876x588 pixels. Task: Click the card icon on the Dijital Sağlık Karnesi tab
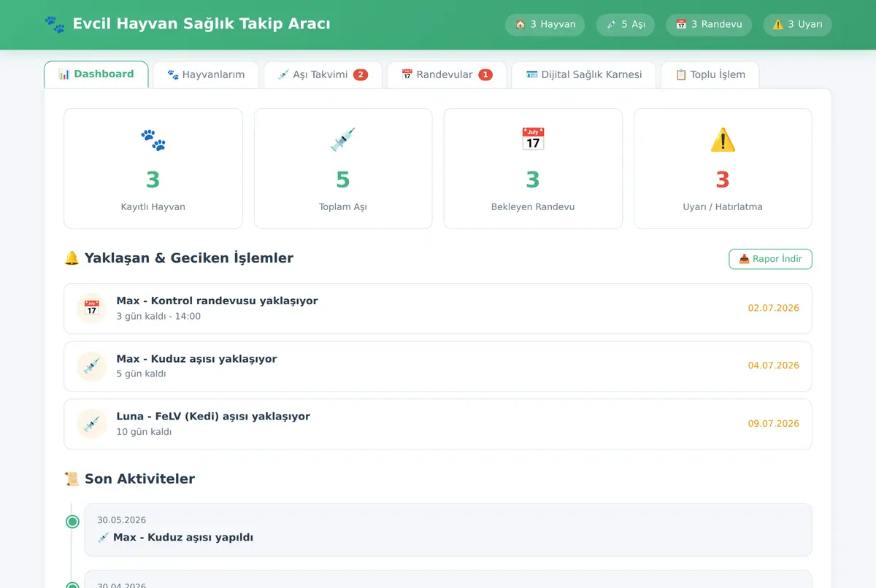(532, 74)
